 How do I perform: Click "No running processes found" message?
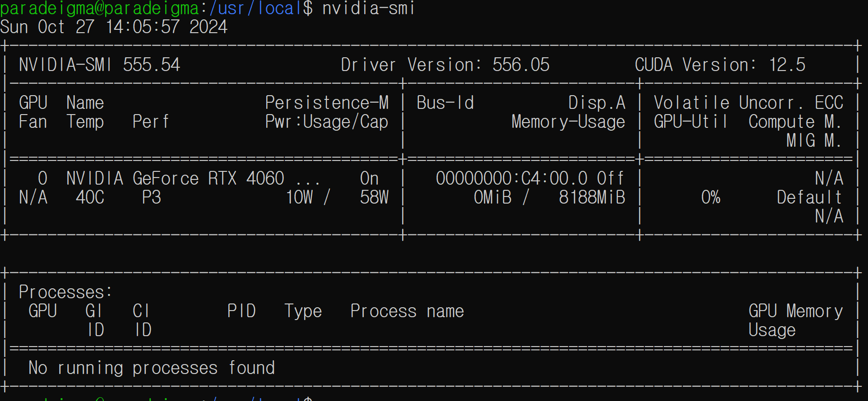pyautogui.click(x=152, y=368)
